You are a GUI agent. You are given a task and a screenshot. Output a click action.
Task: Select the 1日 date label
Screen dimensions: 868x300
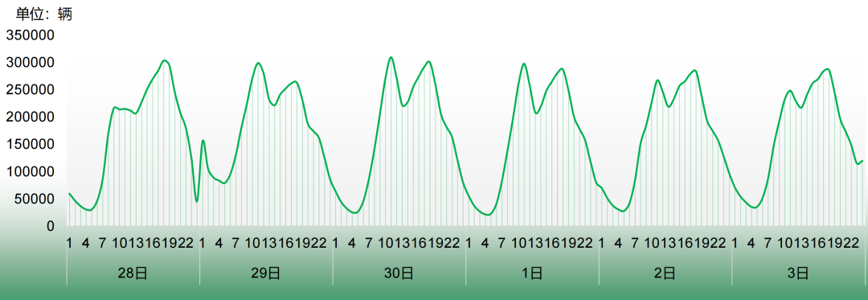pos(532,273)
